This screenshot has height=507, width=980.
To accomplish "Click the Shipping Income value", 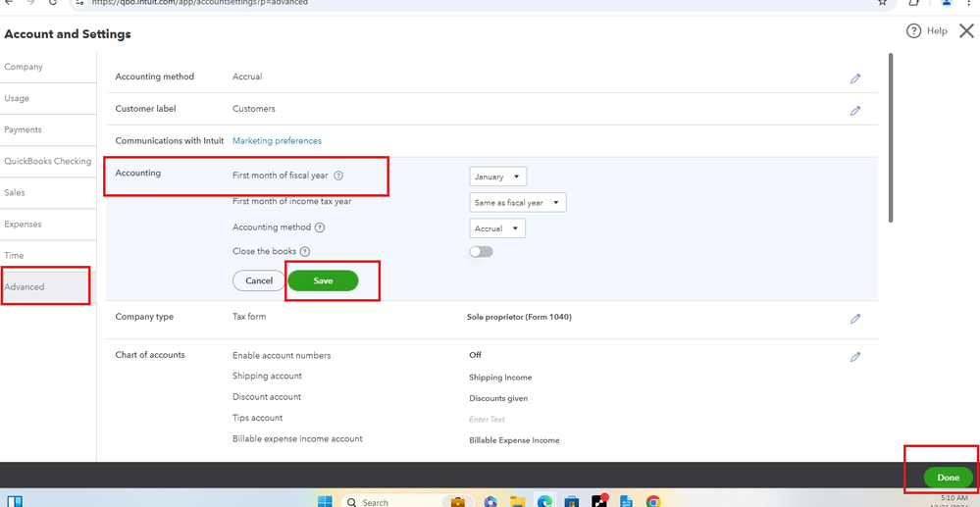I will 500,377.
